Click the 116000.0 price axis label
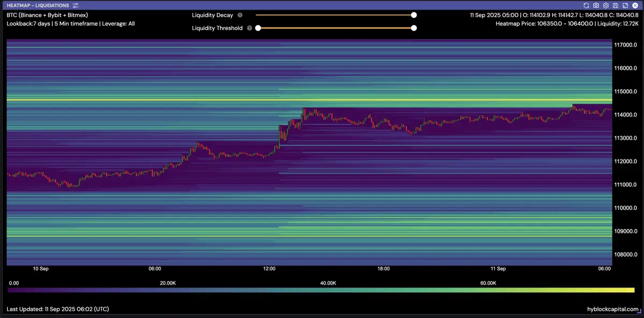Screen dimensions: 644x318 tap(625, 68)
